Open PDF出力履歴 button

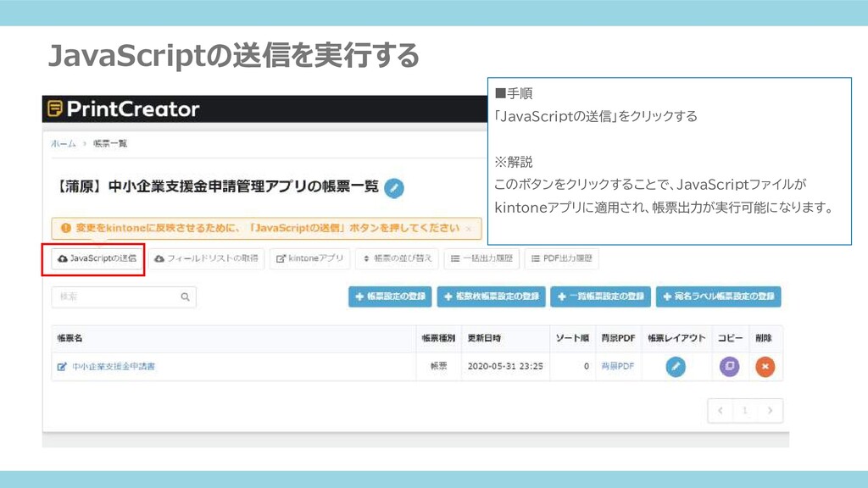(x=561, y=258)
